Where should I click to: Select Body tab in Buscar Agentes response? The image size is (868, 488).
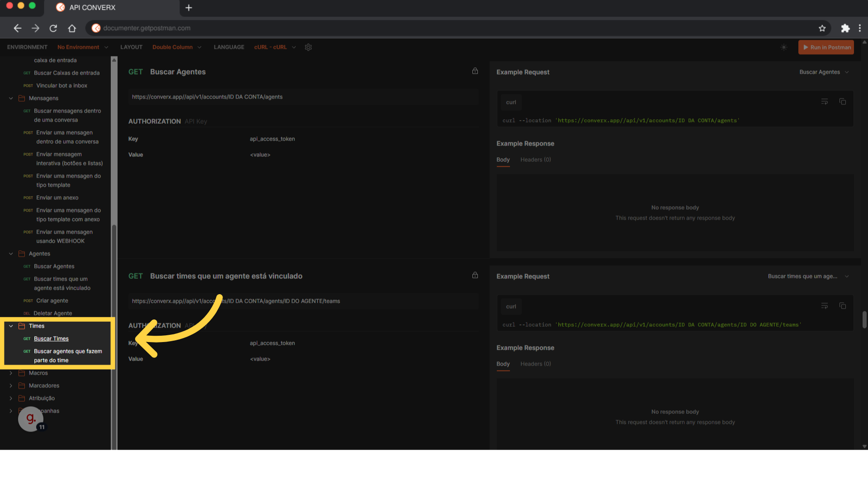pos(503,160)
